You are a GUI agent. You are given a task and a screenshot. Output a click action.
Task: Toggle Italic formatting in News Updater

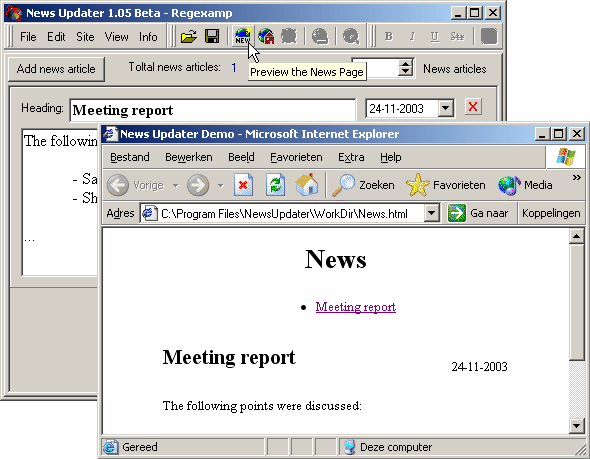(x=412, y=36)
